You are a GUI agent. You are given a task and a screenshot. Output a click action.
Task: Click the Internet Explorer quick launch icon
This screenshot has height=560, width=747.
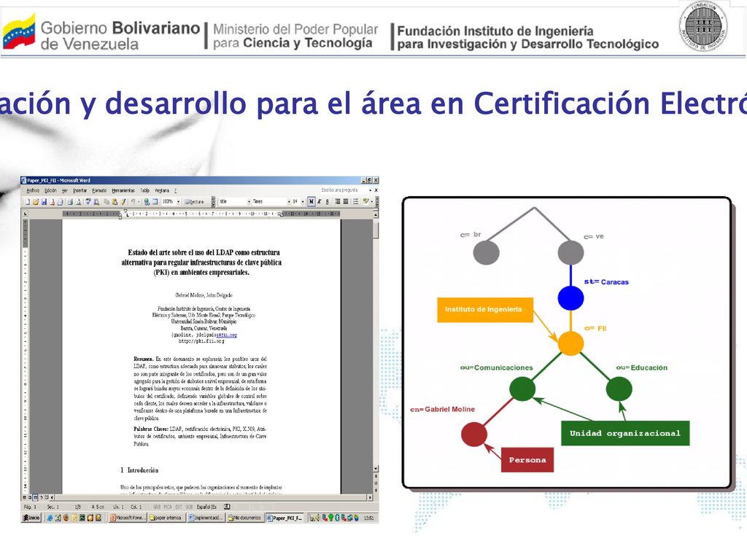coord(50,518)
